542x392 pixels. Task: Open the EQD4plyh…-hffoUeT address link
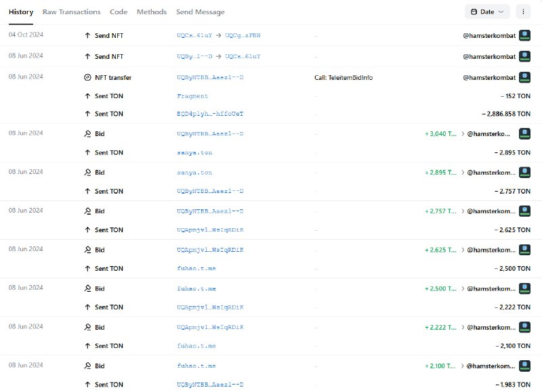[209, 114]
